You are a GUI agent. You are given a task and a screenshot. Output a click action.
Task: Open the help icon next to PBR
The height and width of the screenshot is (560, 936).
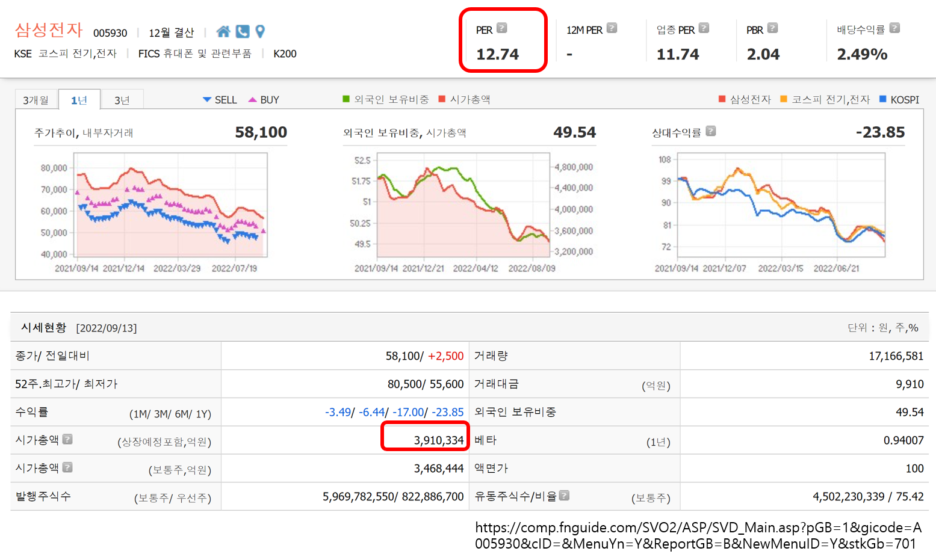tap(773, 28)
